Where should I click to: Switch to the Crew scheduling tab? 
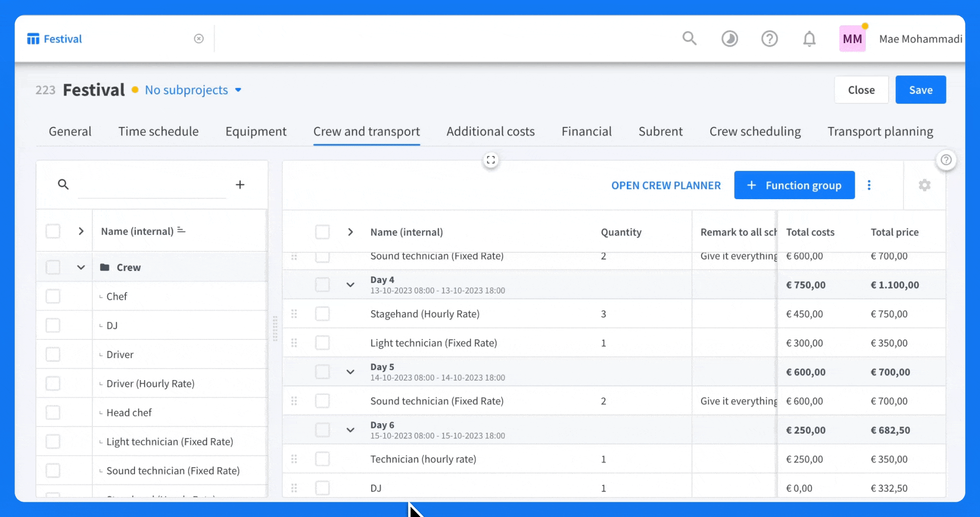click(x=755, y=131)
